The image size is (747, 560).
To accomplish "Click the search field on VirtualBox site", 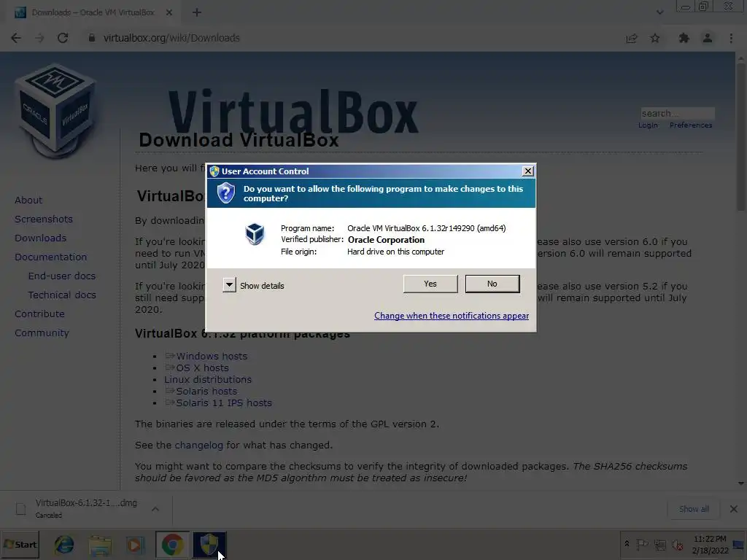I will pyautogui.click(x=677, y=113).
